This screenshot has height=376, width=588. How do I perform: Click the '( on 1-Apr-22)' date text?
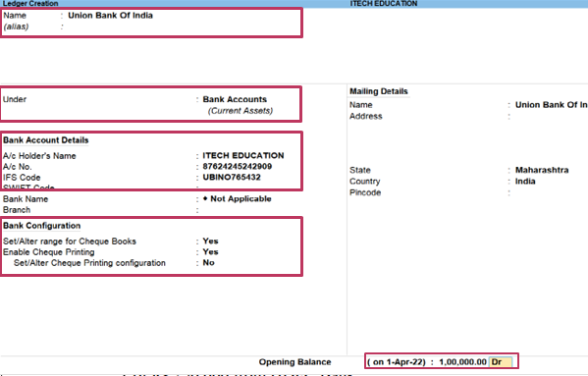coord(396,362)
